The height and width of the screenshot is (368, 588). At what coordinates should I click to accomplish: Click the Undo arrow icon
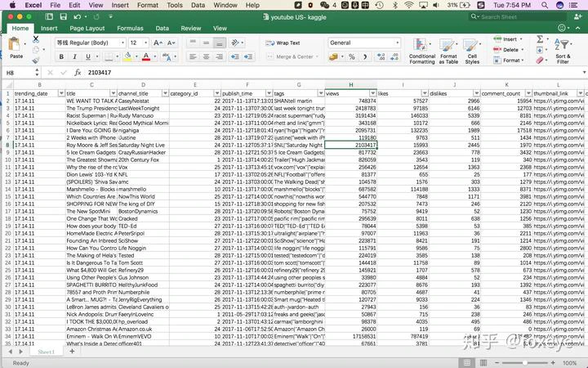coord(78,17)
